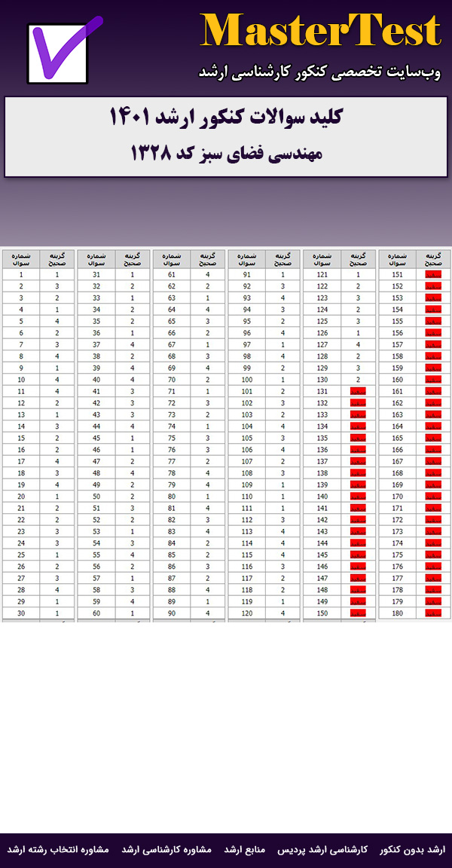Click the red locked answer for question 151

(433, 275)
